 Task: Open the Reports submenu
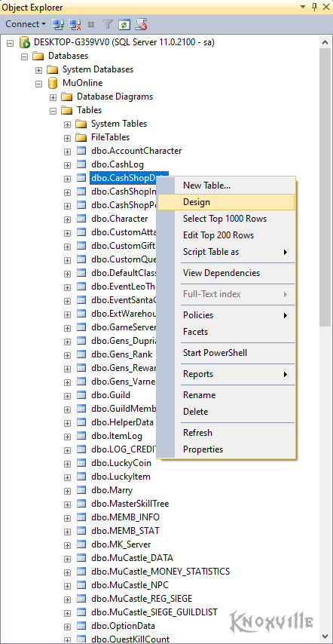pyautogui.click(x=226, y=374)
